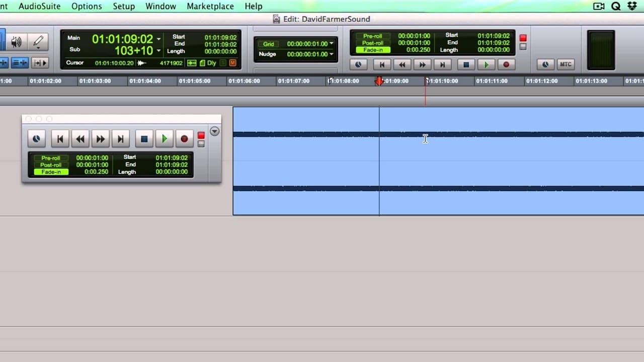The width and height of the screenshot is (644, 362).
Task: Click the grey LED below red in main transport
Action: click(x=523, y=46)
